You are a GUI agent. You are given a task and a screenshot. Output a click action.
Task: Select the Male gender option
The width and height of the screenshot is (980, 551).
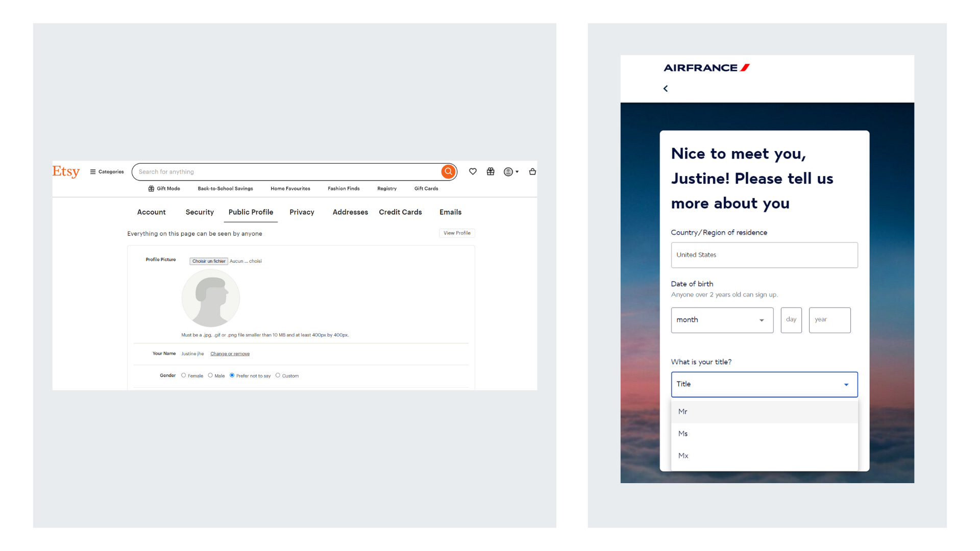tap(210, 375)
